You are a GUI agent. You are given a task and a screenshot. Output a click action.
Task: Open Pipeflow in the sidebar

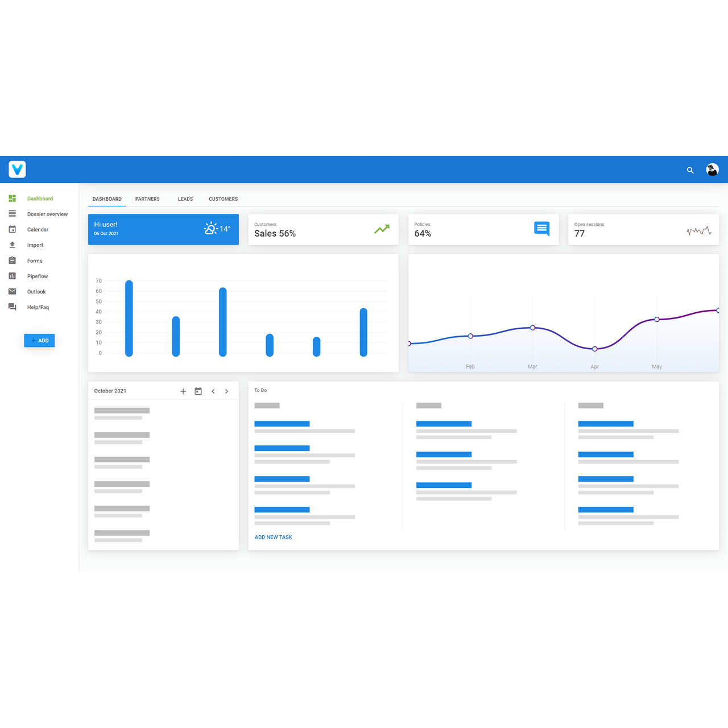(x=38, y=276)
